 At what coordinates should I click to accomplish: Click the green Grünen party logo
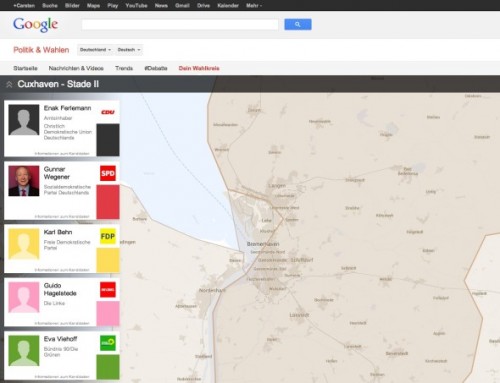pyautogui.click(x=108, y=343)
